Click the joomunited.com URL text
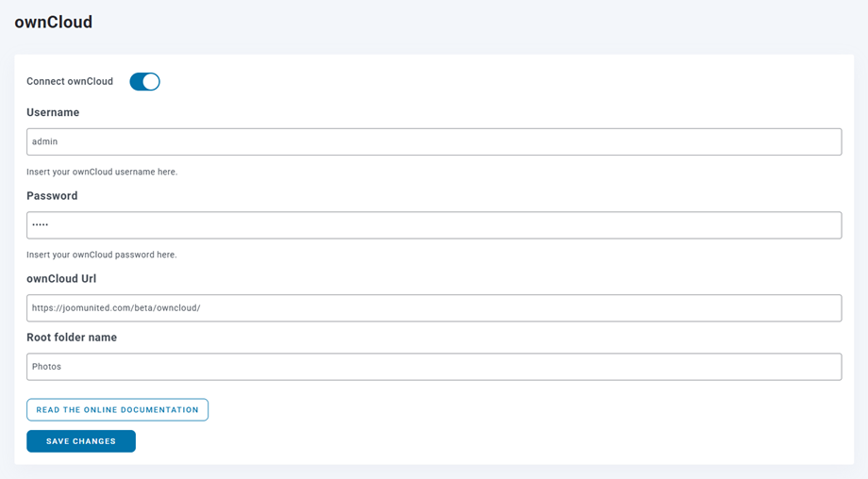This screenshot has width=868, height=479. coord(116,308)
